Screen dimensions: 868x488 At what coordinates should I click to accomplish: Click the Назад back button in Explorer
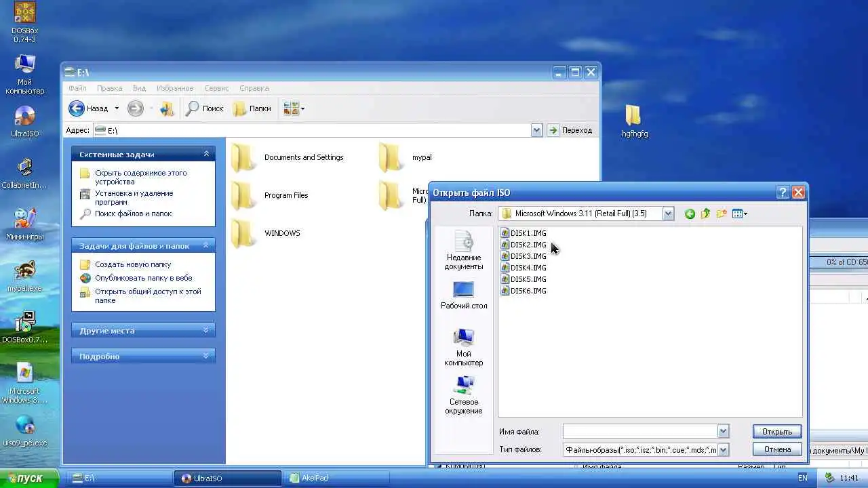pyautogui.click(x=89, y=108)
